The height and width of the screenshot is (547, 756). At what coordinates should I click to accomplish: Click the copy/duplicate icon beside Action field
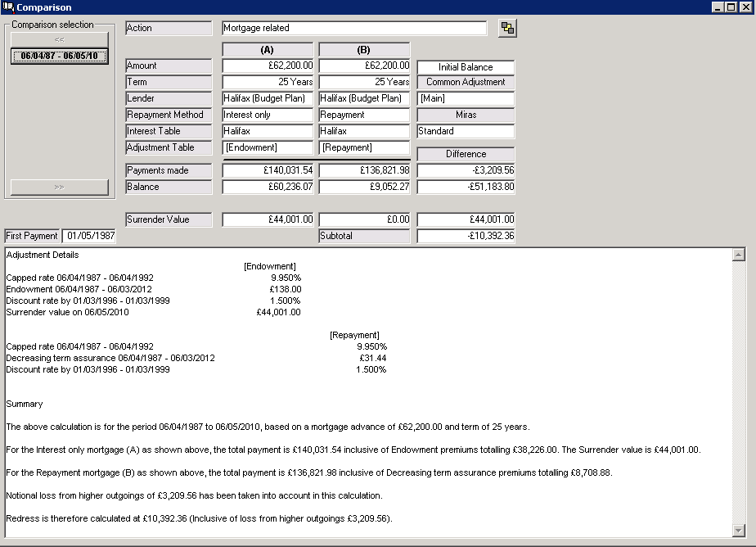click(507, 28)
